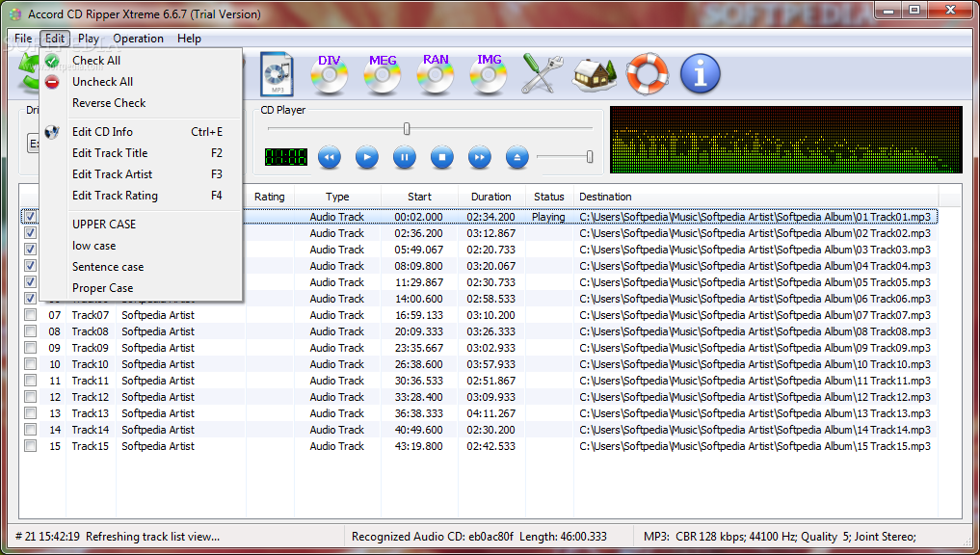980x555 pixels.
Task: Check the checkbox for Track15
Action: click(x=30, y=445)
